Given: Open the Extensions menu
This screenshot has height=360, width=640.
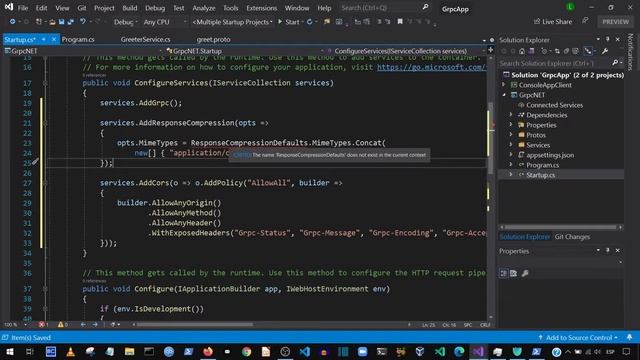Looking at the screenshot, I should (261, 8).
